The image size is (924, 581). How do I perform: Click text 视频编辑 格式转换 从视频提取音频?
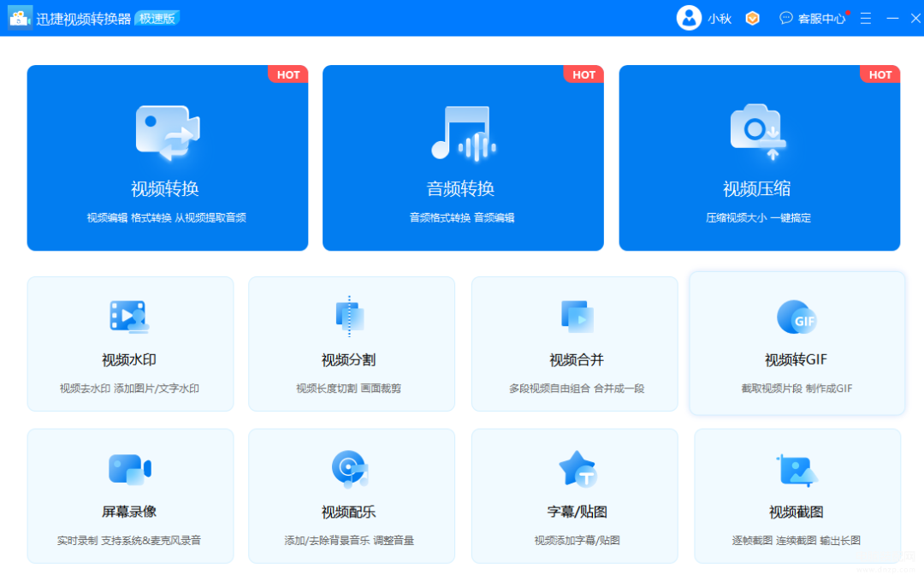coord(167,218)
